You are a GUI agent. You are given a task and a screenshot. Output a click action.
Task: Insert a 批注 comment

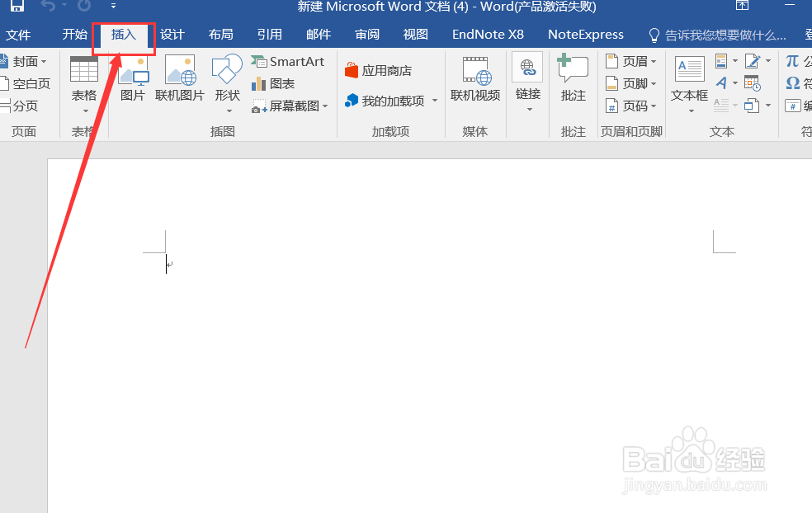tap(574, 78)
